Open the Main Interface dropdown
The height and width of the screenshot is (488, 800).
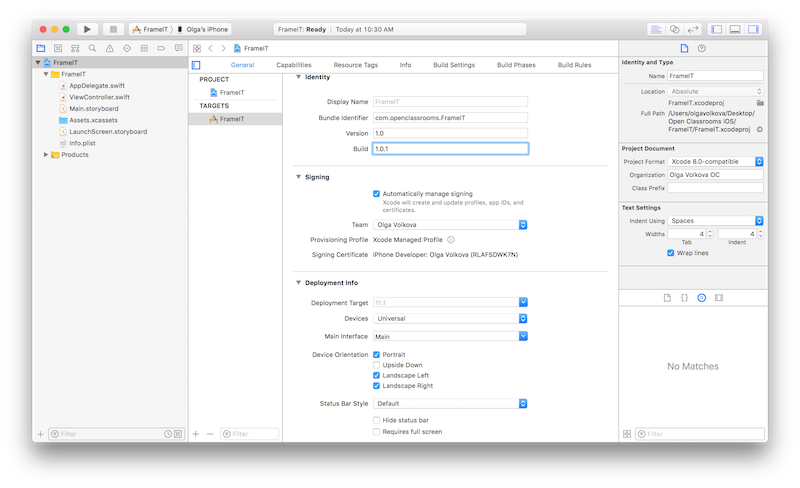[523, 336]
